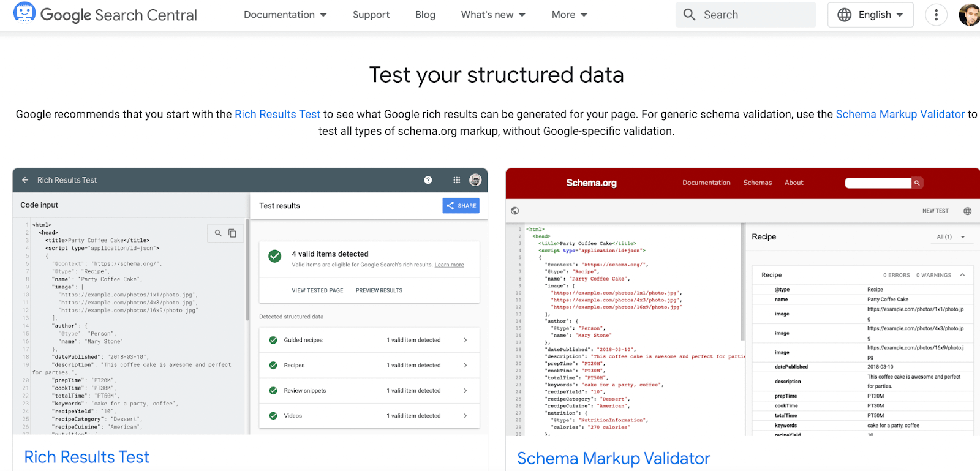
Task: Expand the What's new dropdown
Action: coord(493,15)
